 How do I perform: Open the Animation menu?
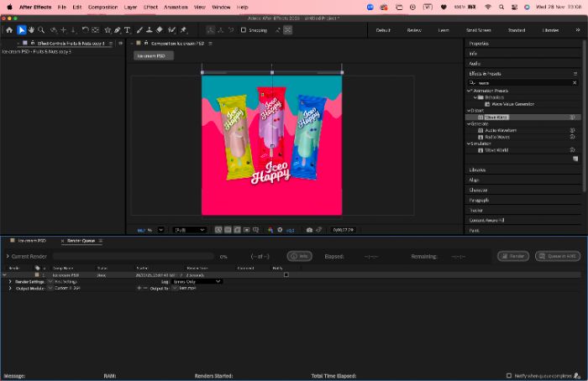pyautogui.click(x=176, y=7)
